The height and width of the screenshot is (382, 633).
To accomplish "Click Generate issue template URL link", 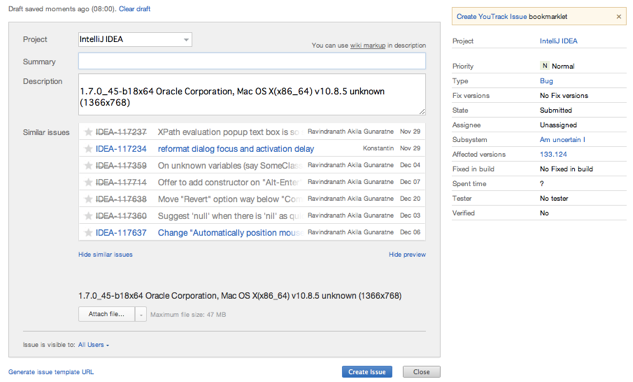I will (51, 372).
